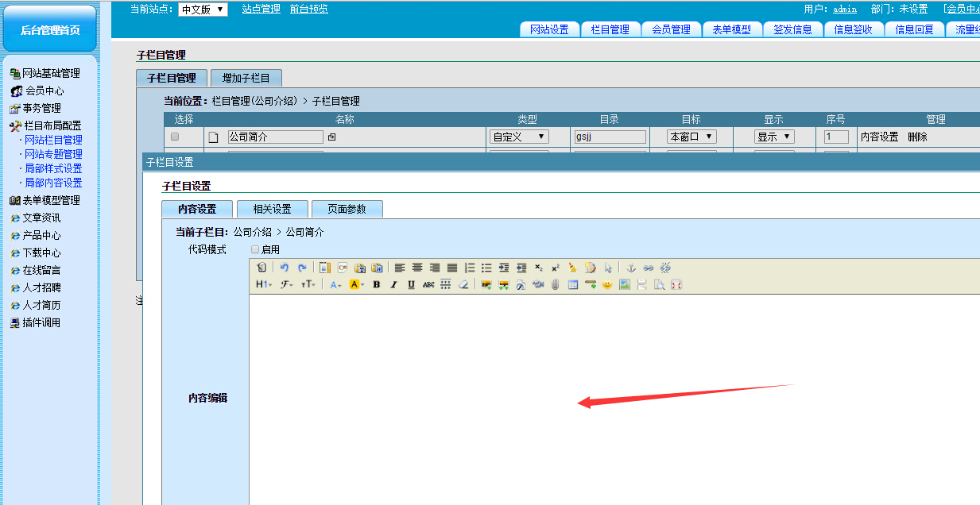Switch to the 相关设置 tab
980x505 pixels.
point(272,209)
